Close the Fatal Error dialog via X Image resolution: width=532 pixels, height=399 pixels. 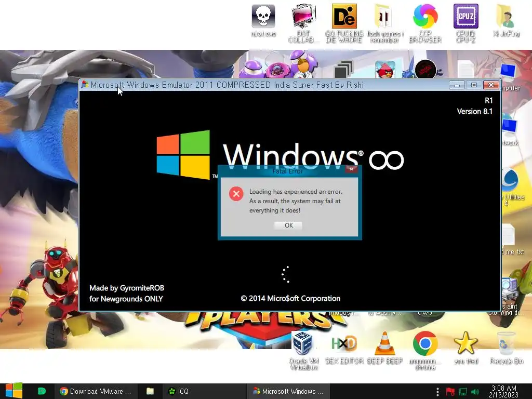pyautogui.click(x=352, y=169)
